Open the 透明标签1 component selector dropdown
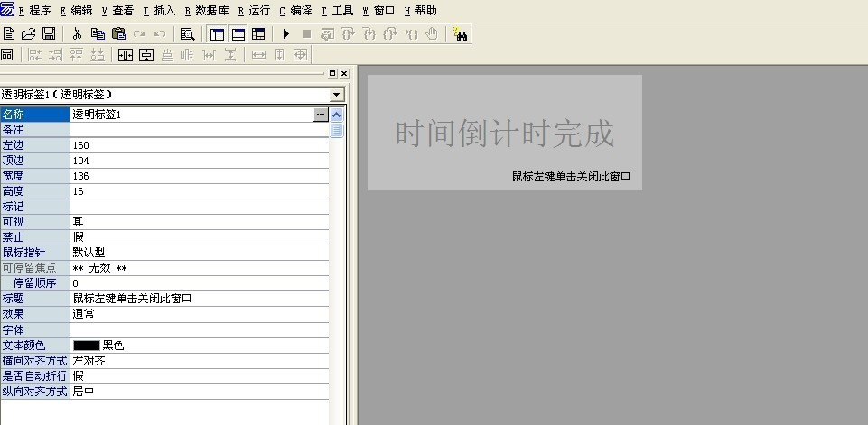The height and width of the screenshot is (425, 868). tap(337, 95)
